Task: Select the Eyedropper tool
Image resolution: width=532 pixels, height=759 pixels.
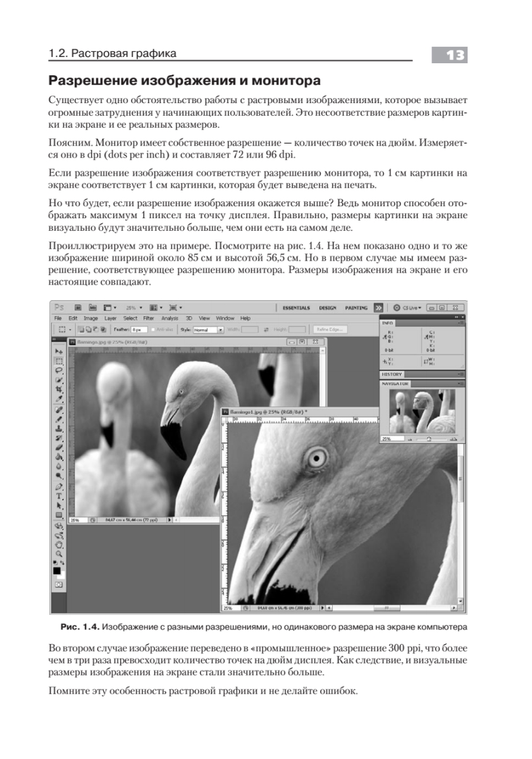Action: pyautogui.click(x=58, y=399)
